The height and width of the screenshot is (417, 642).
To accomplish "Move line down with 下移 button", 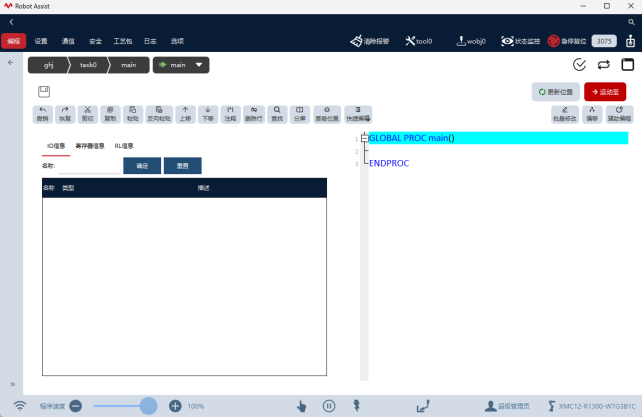I will (208, 114).
